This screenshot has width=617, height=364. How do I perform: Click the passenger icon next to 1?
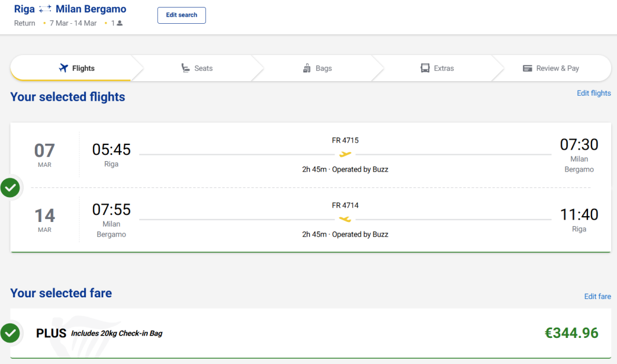(x=119, y=23)
